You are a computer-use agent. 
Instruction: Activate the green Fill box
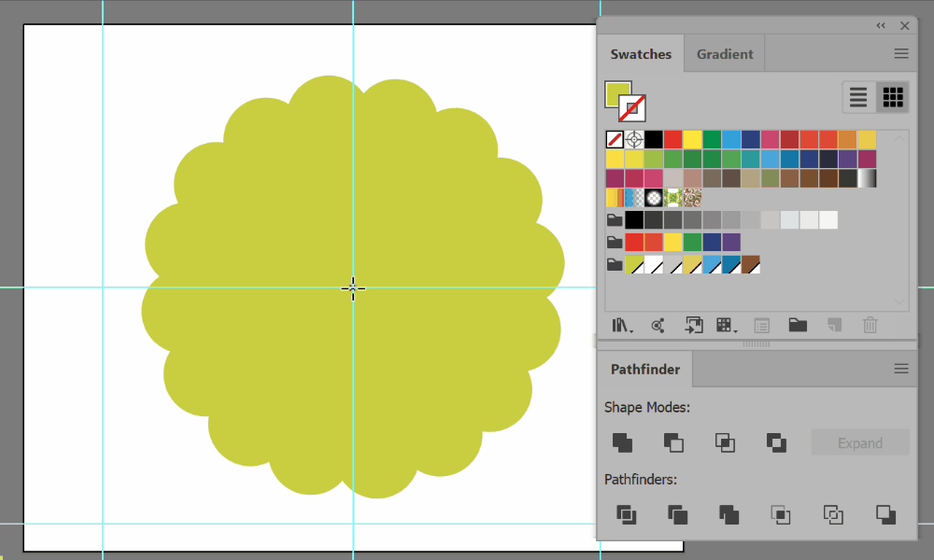[615, 91]
